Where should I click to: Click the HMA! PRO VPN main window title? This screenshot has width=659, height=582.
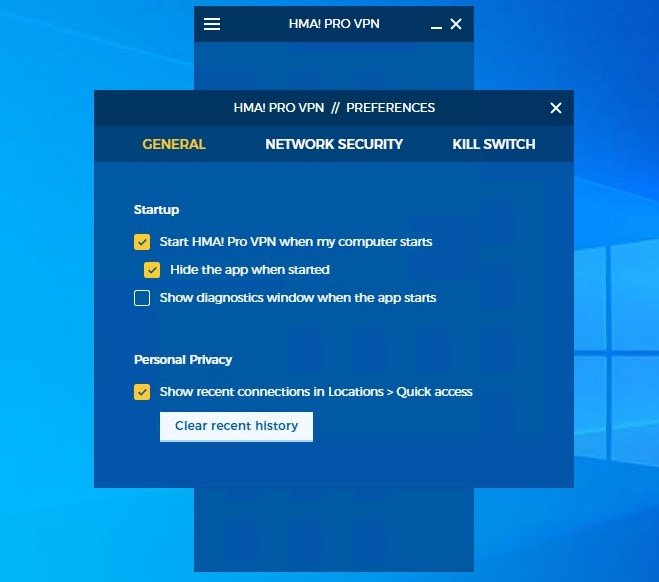(334, 24)
